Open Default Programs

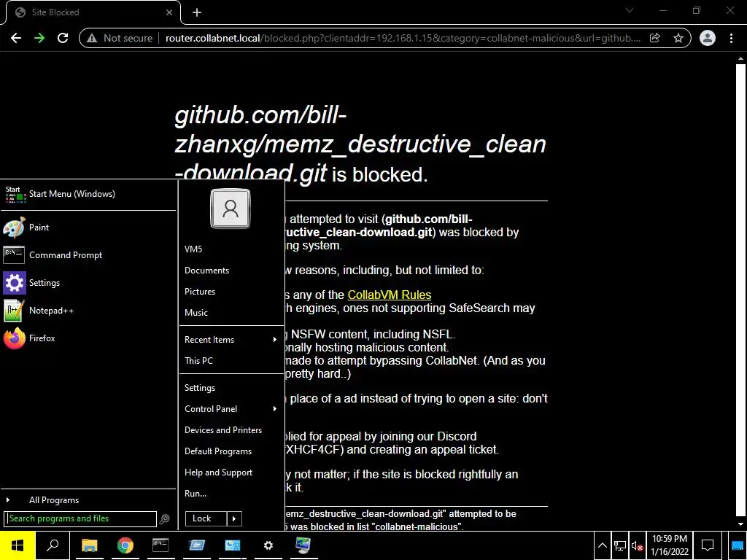click(231, 451)
